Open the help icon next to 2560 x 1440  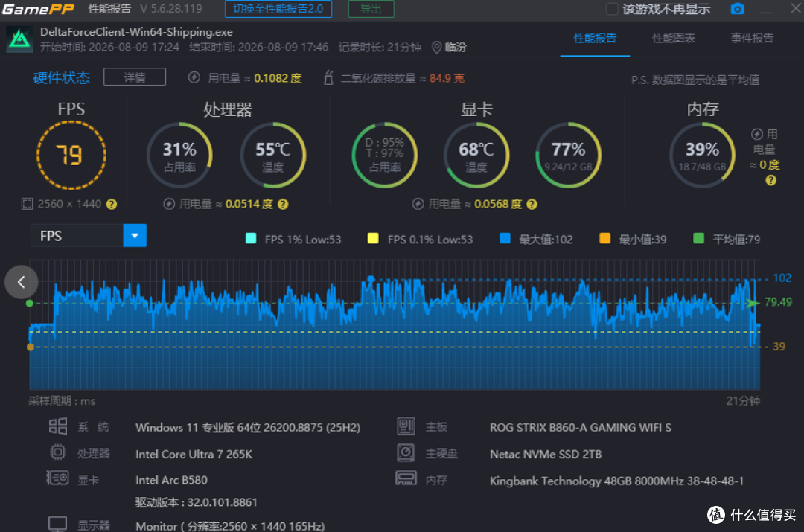pos(111,205)
